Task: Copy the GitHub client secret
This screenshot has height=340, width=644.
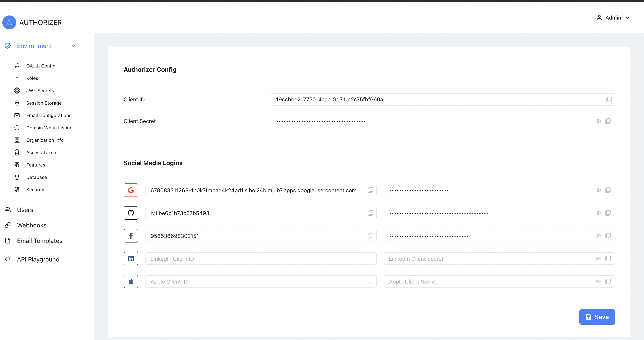Action: click(x=608, y=213)
